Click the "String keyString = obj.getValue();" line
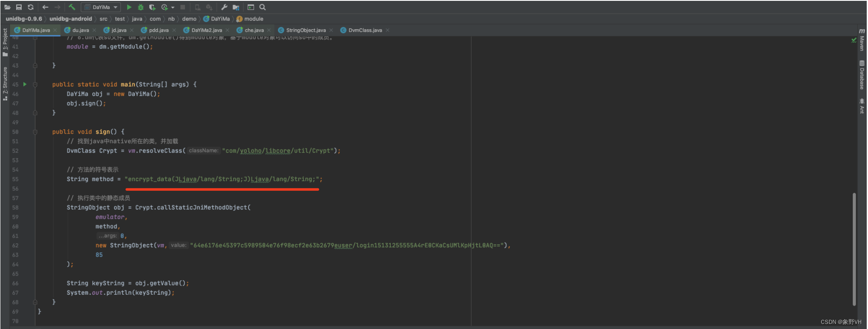 click(128, 283)
